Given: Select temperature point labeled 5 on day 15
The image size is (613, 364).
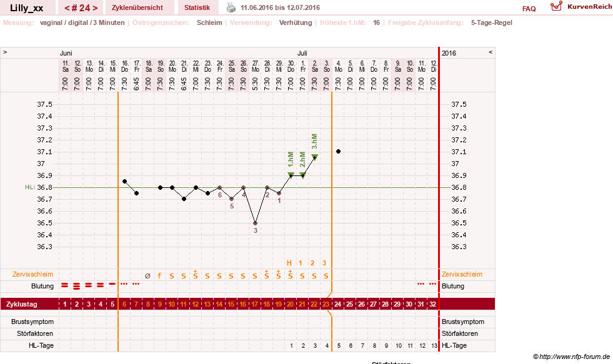Looking at the screenshot, I should (231, 199).
